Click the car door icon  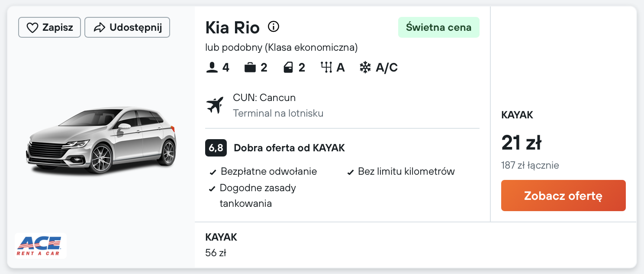[288, 68]
